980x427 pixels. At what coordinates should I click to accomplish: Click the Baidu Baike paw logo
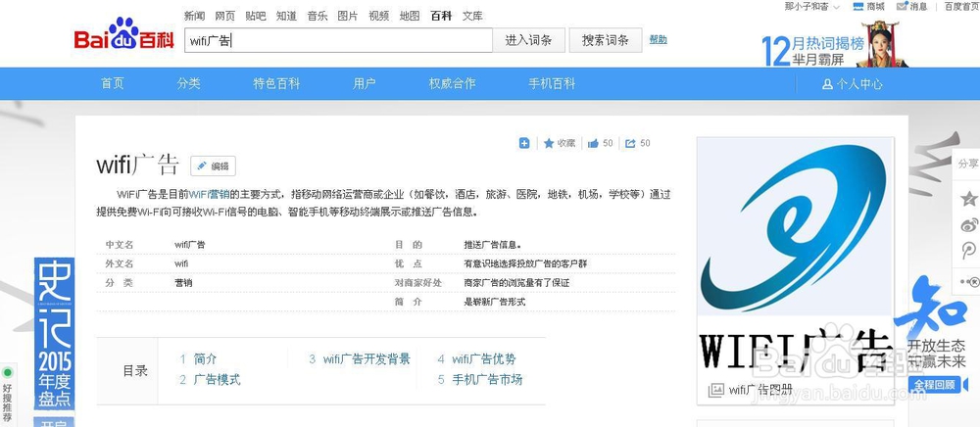[x=123, y=35]
